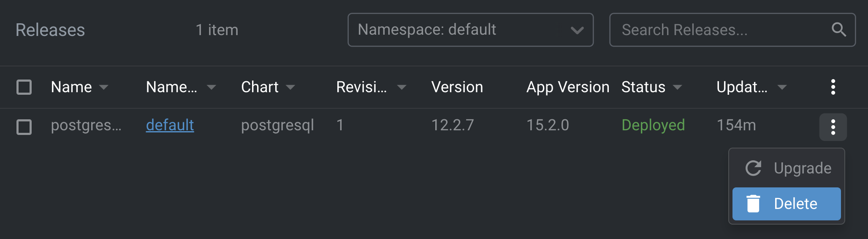Sort by Revision column arrow
This screenshot has height=239, width=868.
coord(401,87)
